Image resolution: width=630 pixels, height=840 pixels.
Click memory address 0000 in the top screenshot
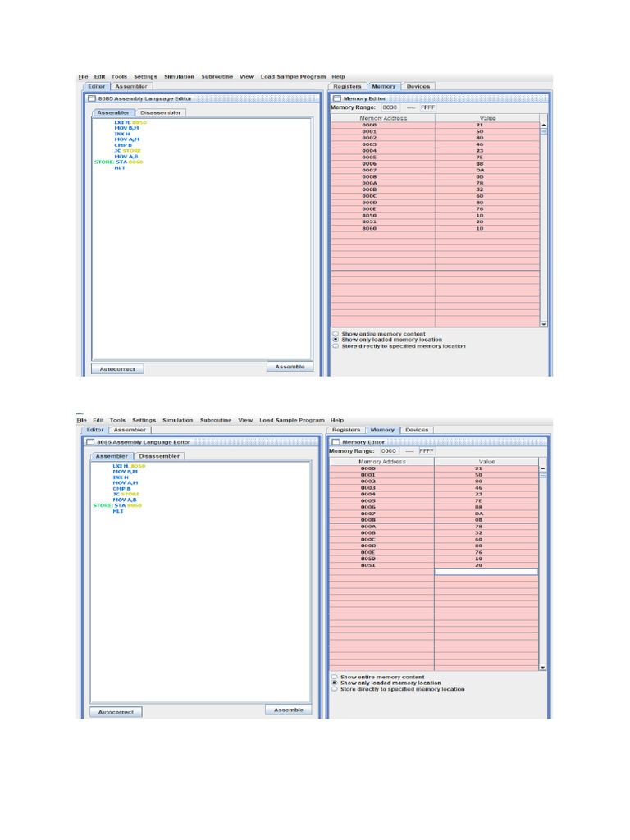point(369,125)
